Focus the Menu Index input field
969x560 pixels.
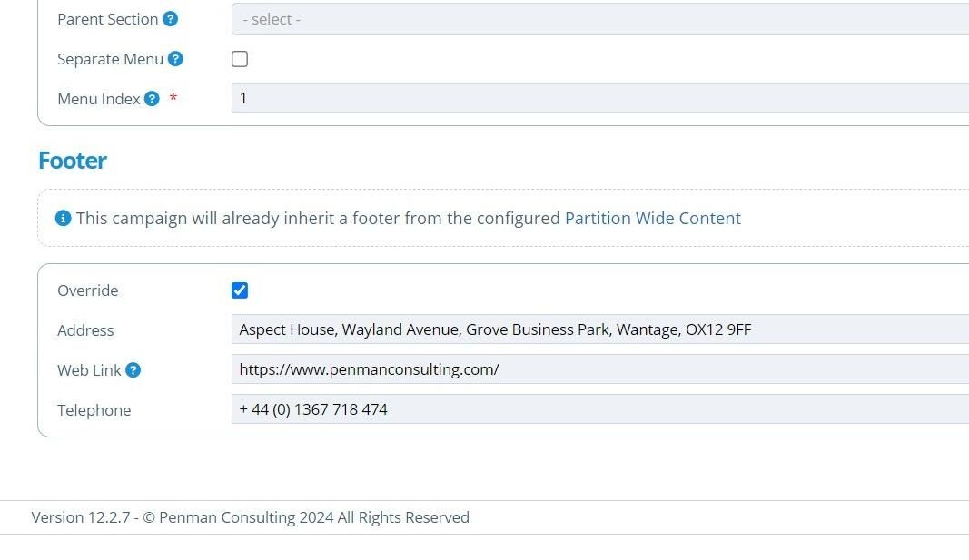click(x=599, y=98)
